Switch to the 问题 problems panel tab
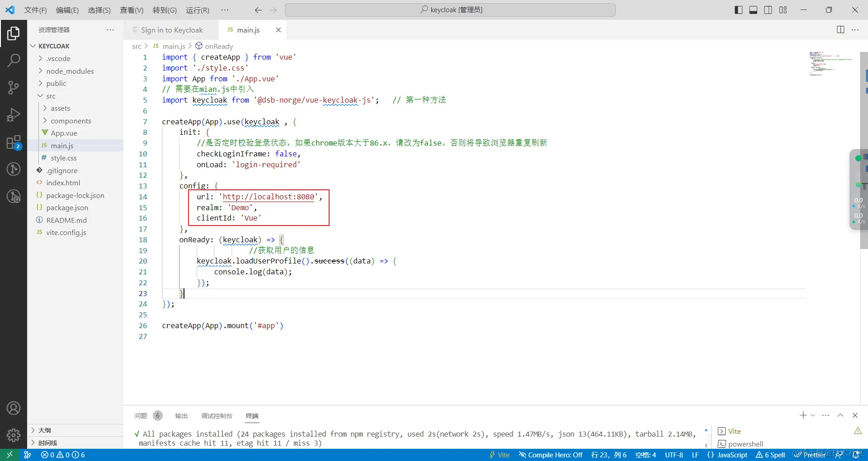Screen dimensions: 868x461 click(x=141, y=416)
